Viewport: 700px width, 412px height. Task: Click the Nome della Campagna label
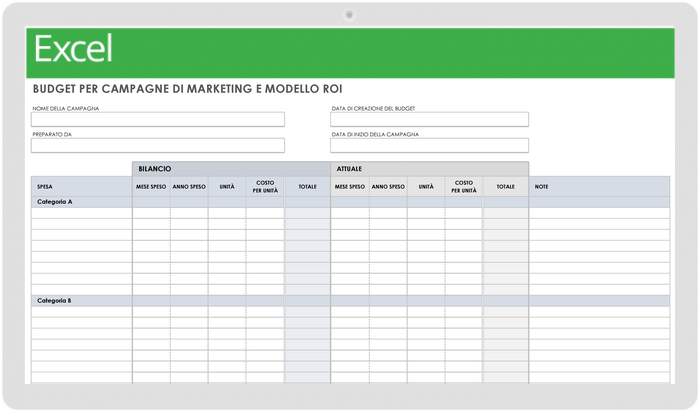click(66, 108)
